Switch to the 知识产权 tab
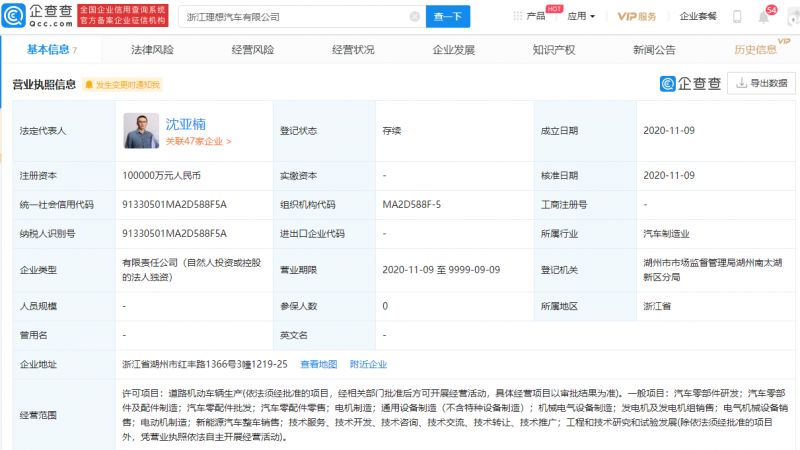Image resolution: width=800 pixels, height=450 pixels. click(553, 49)
